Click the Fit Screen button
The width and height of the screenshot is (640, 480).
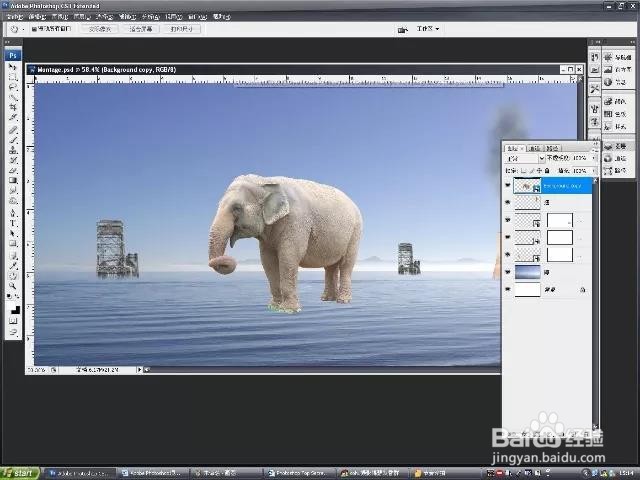click(x=141, y=29)
